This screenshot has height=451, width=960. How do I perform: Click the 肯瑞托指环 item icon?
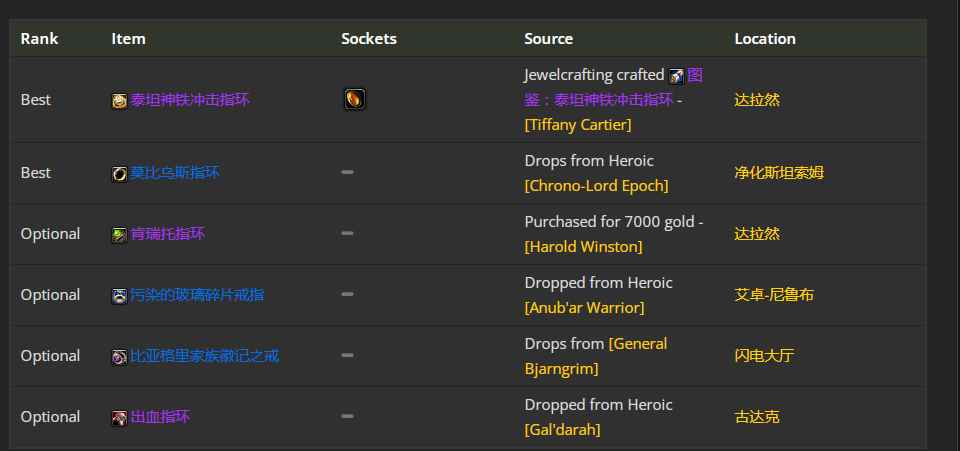[x=119, y=235]
